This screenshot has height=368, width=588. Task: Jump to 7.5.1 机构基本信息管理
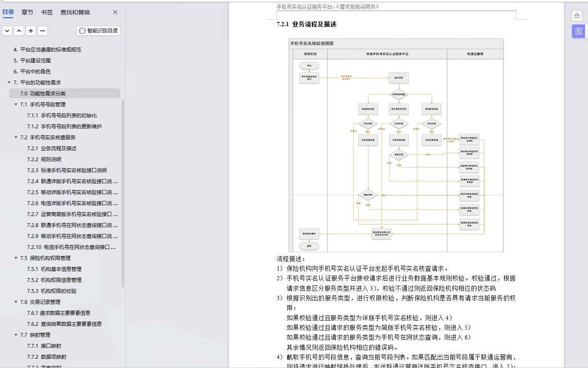pyautogui.click(x=54, y=269)
